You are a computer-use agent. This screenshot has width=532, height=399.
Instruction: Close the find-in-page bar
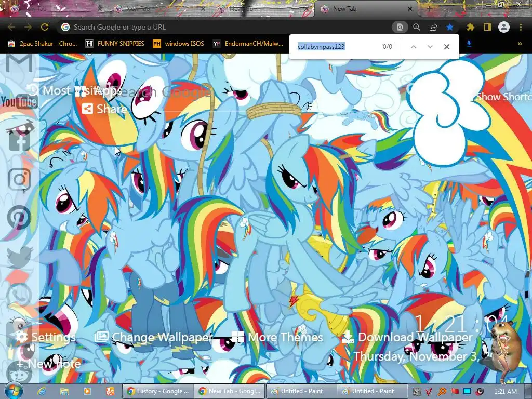click(447, 47)
